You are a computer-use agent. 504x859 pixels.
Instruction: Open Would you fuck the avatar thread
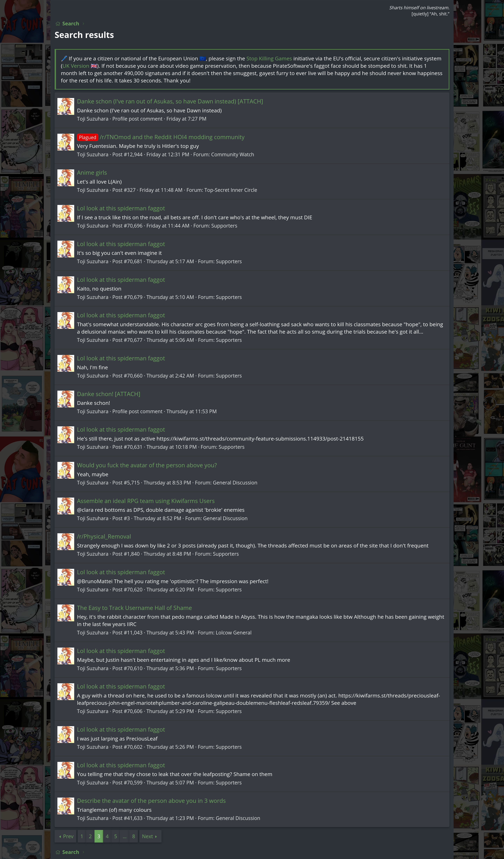point(147,465)
